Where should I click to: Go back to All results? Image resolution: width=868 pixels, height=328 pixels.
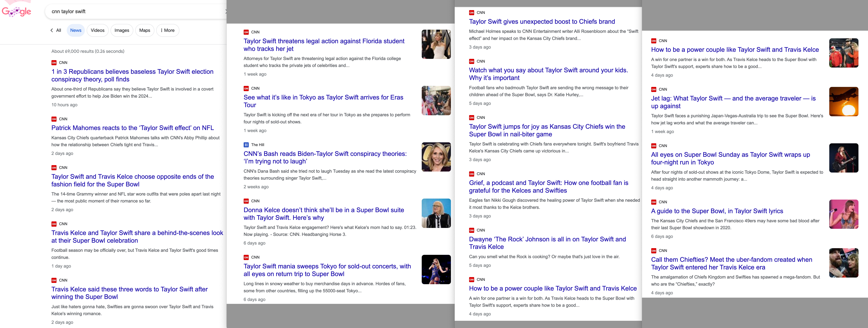point(56,30)
